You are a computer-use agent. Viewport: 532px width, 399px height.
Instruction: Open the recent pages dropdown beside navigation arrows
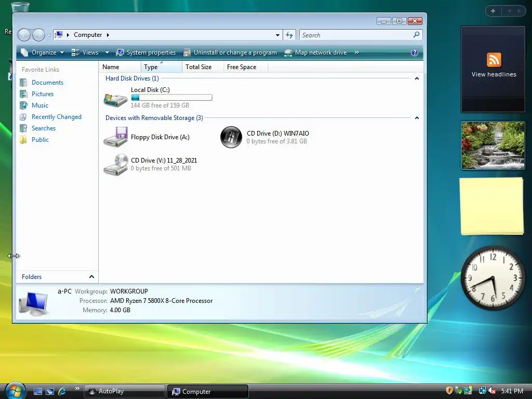(49, 35)
